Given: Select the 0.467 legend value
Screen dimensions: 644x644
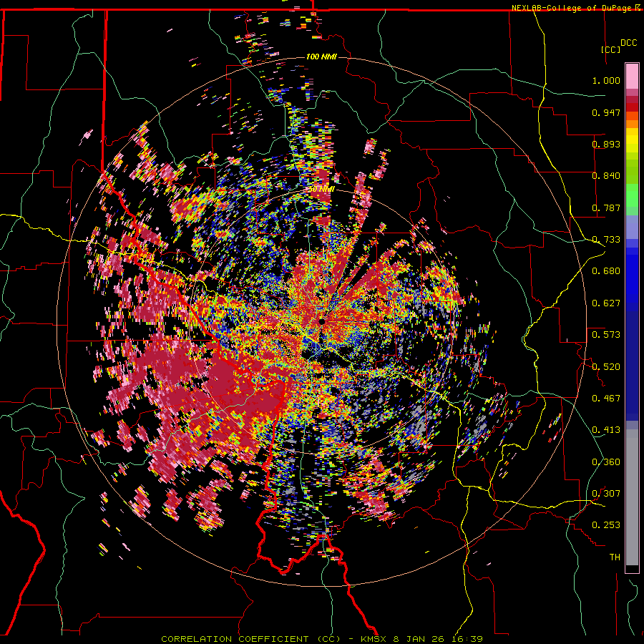Looking at the screenshot, I should click(606, 399).
